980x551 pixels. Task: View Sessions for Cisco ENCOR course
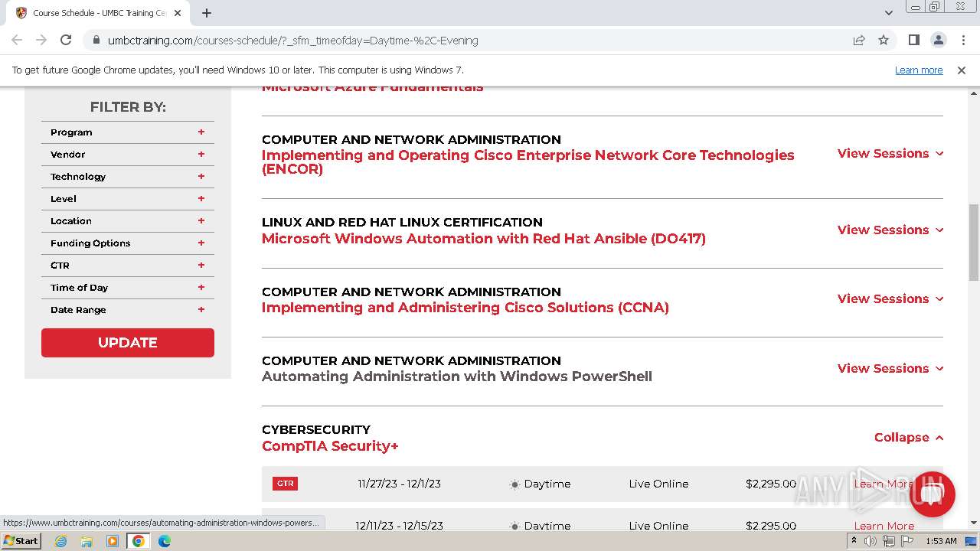click(890, 154)
